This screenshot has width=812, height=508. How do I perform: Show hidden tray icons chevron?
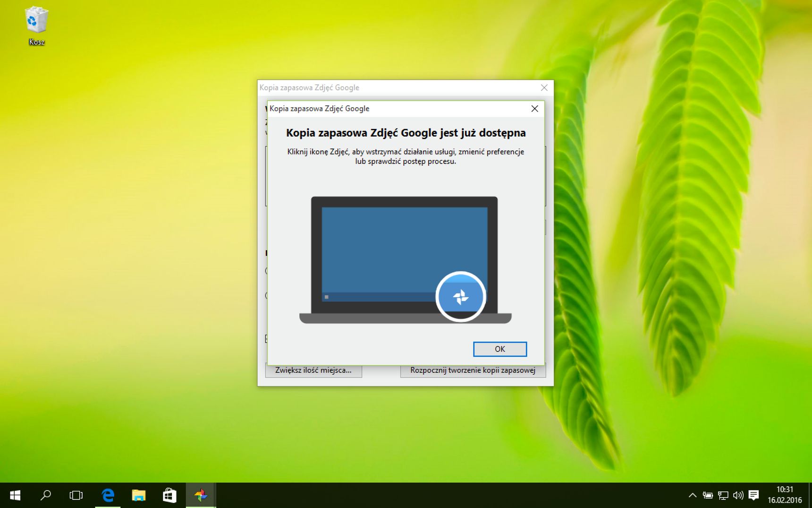tap(692, 495)
